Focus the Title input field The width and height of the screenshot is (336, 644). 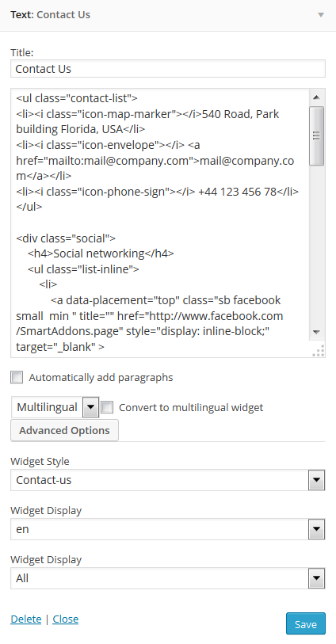tap(167, 69)
